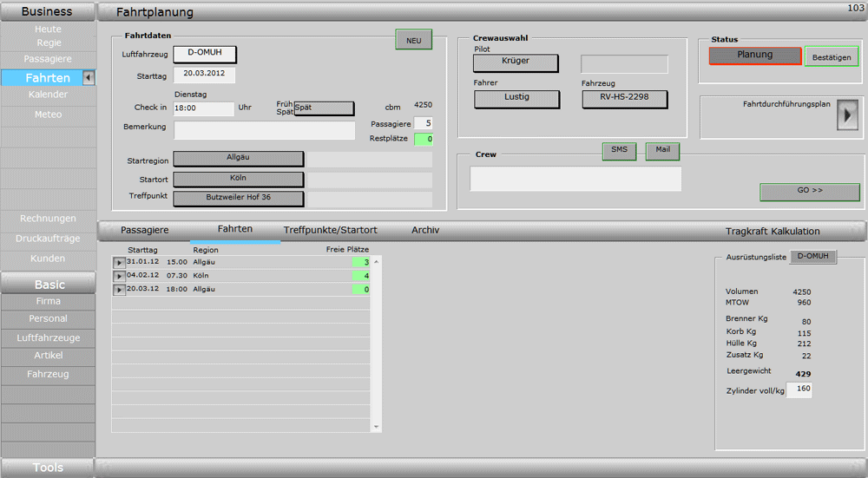Open the Startregion selector showing Allgäu
Image resolution: width=868 pixels, height=478 pixels.
point(239,159)
